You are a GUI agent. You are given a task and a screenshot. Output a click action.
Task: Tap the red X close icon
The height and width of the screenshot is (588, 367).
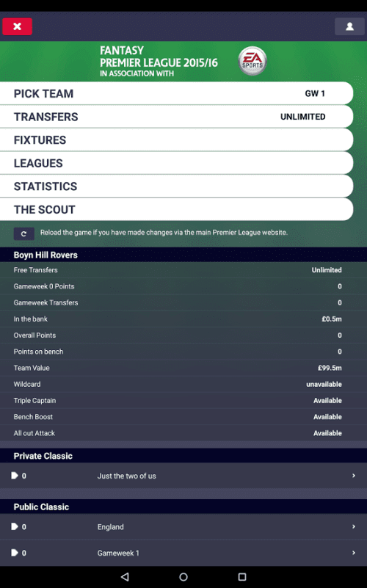[17, 26]
